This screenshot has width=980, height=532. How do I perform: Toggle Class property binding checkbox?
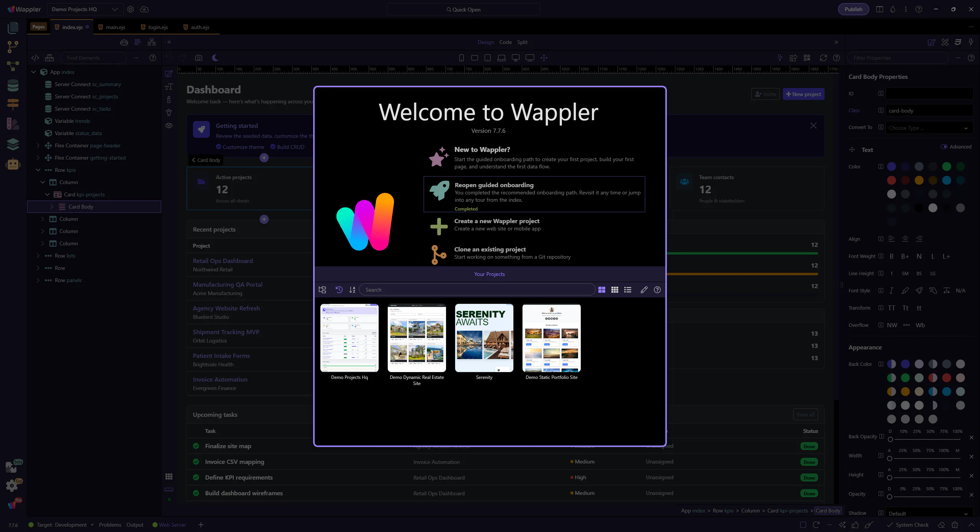click(880, 110)
